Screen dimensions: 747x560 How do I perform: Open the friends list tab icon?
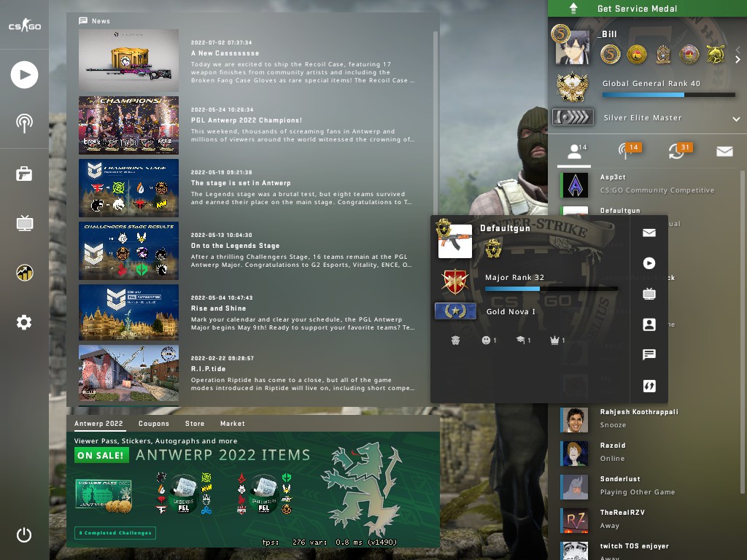click(575, 152)
